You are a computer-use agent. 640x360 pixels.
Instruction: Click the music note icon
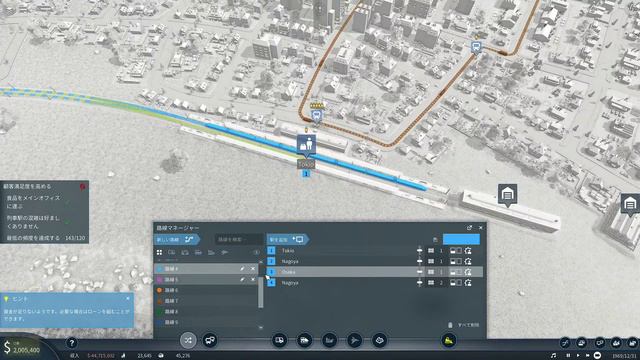click(x=553, y=356)
